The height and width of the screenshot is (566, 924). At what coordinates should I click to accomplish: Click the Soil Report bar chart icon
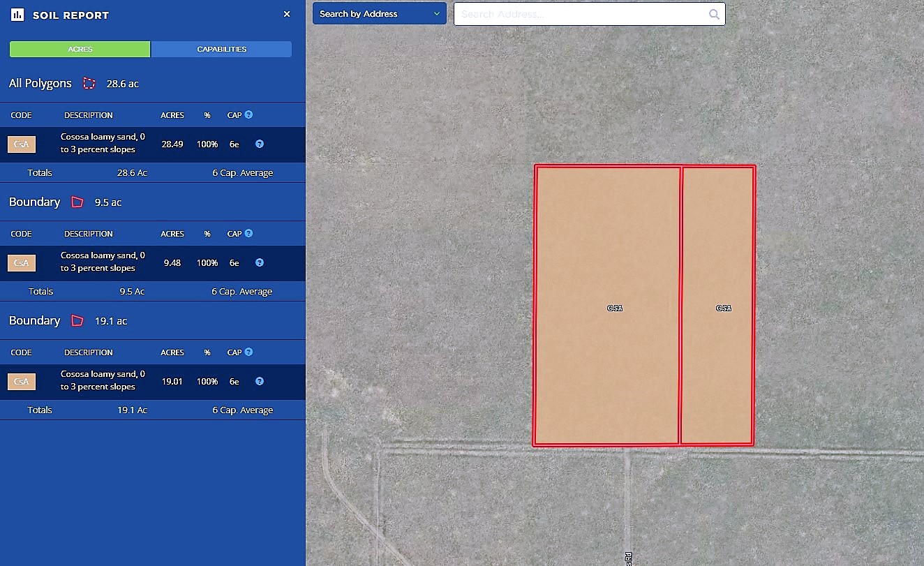point(17,15)
